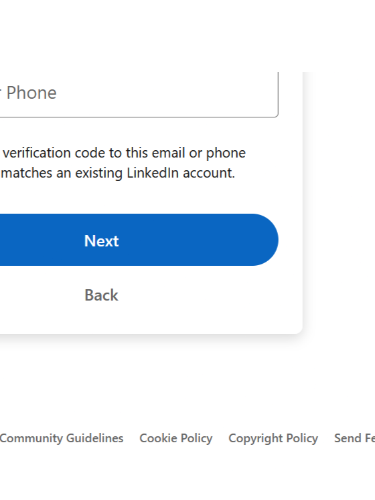Select Cookie Policy in the footer

point(176,438)
